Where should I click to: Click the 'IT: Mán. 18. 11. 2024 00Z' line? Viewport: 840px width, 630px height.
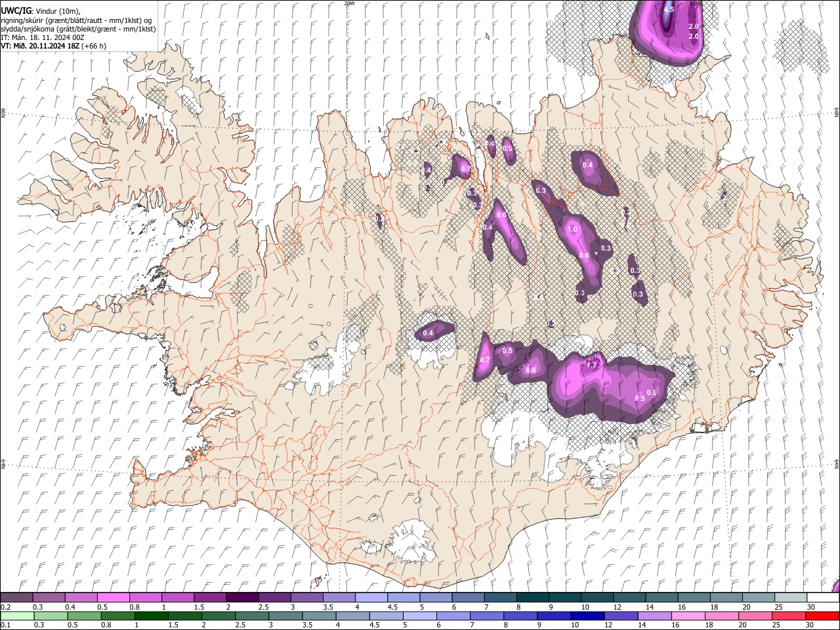pos(43,37)
